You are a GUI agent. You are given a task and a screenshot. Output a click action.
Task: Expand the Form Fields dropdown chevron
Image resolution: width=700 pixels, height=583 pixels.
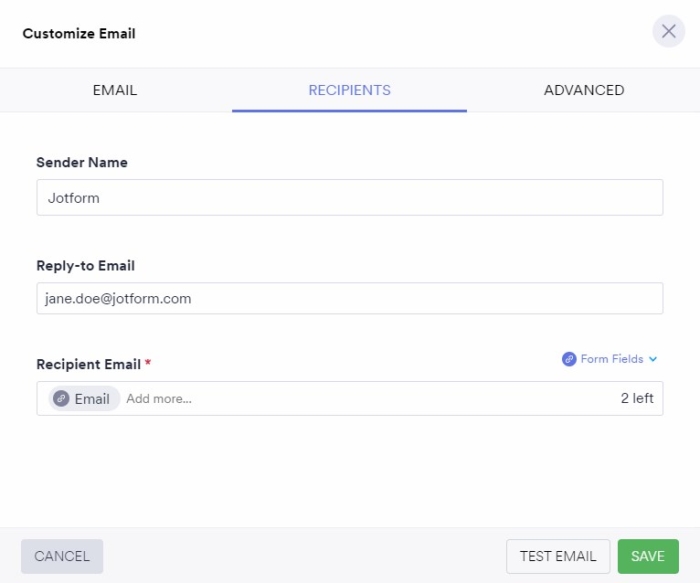coord(653,359)
